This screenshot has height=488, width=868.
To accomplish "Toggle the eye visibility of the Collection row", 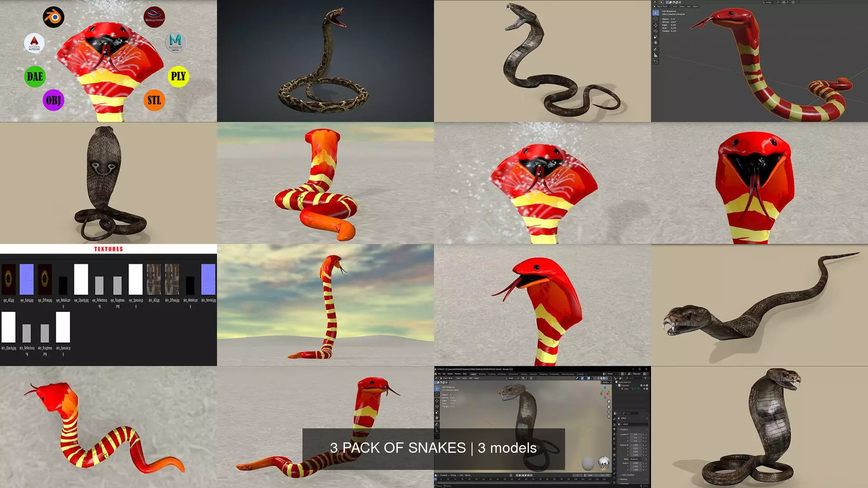I will [644, 385].
